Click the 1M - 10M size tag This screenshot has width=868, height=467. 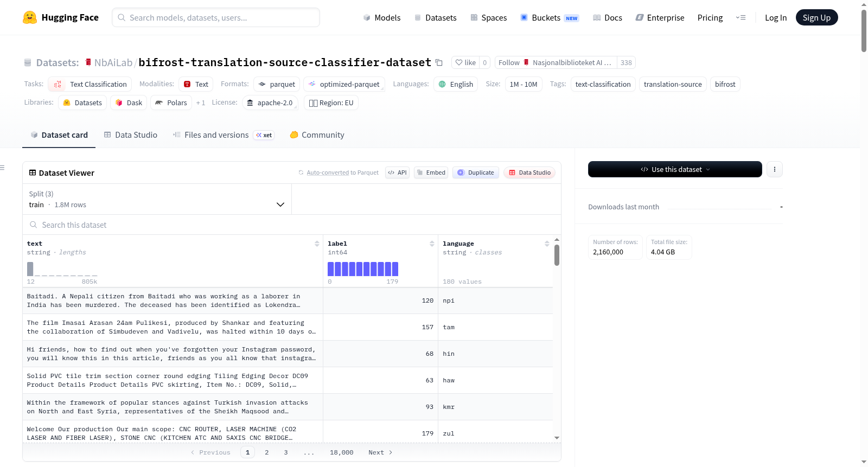click(524, 84)
